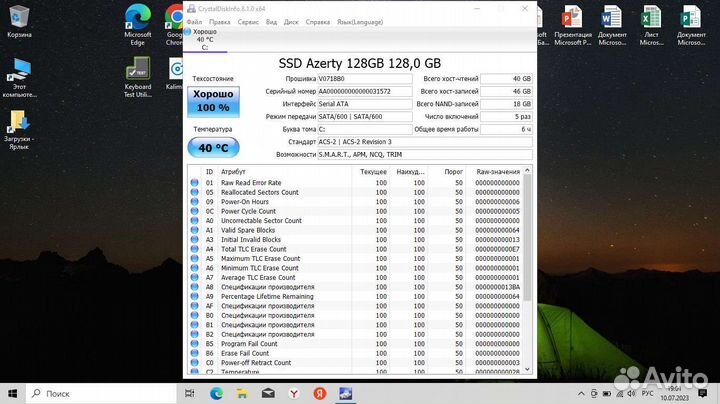Viewport: 720px width, 404px height.
Task: Click the Интерфейс field Serial ATA
Action: (365, 104)
